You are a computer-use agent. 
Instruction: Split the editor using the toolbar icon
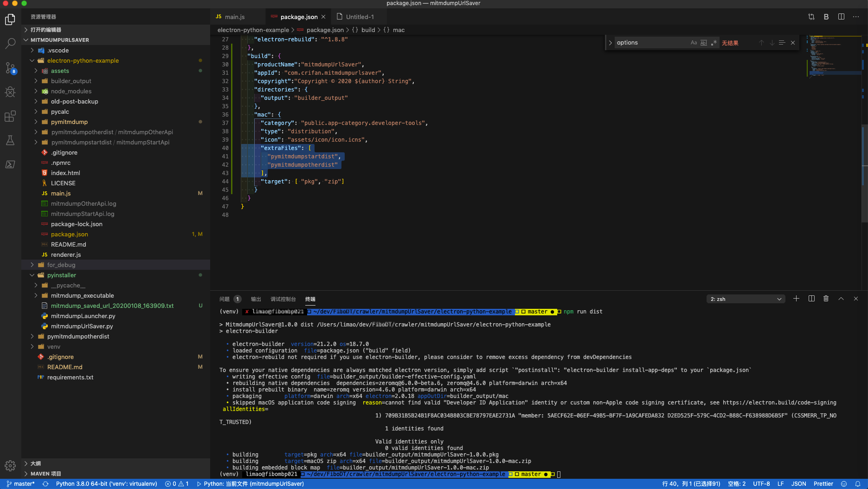(x=841, y=16)
